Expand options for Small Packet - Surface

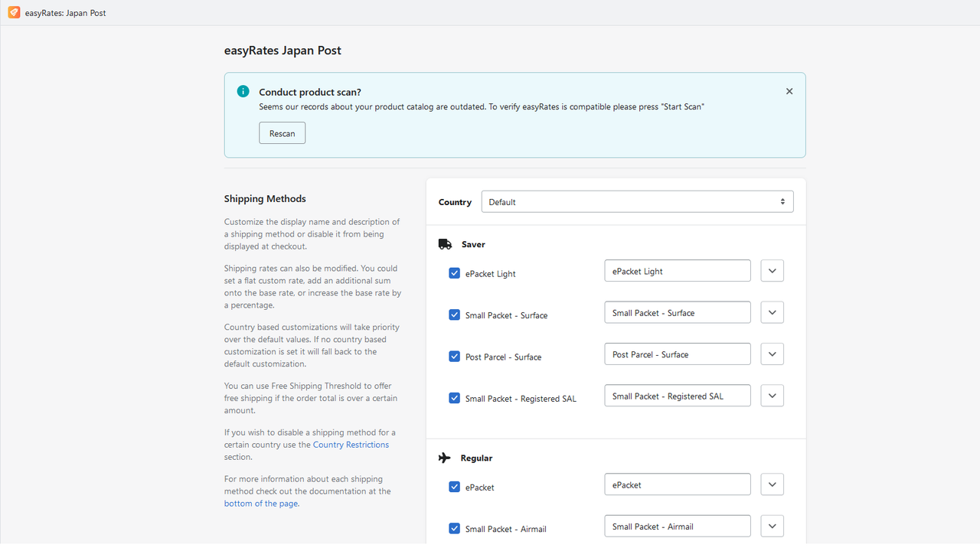click(772, 312)
